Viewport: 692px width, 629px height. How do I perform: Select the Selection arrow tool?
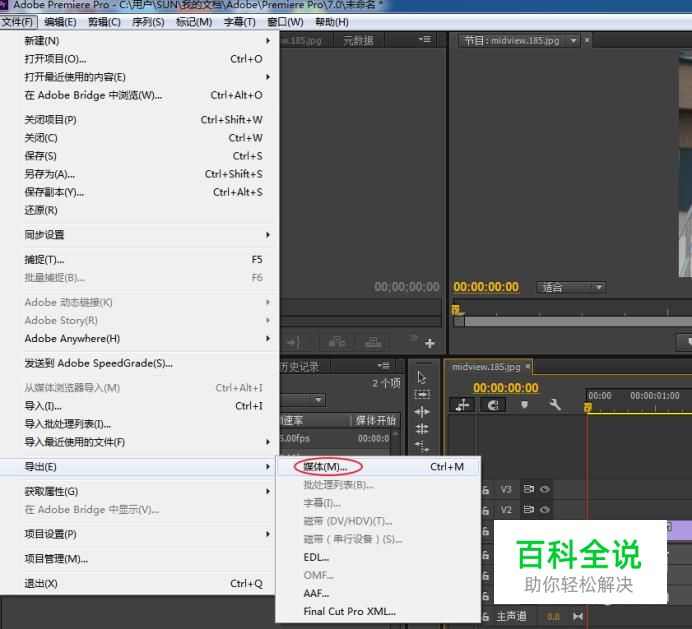pos(421,378)
